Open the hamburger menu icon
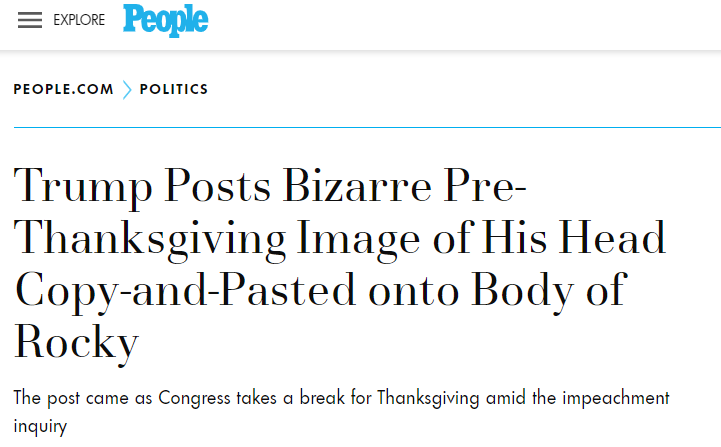The width and height of the screenshot is (721, 447). [30, 21]
